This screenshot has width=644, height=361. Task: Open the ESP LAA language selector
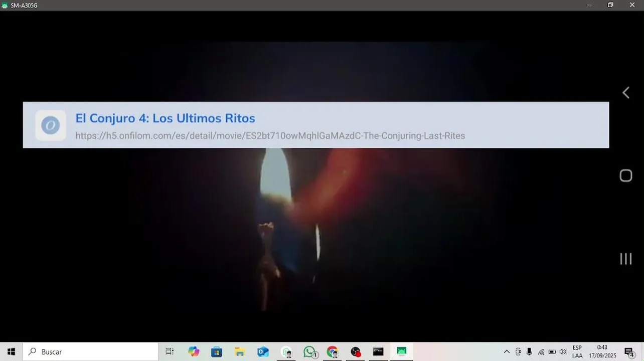point(577,352)
